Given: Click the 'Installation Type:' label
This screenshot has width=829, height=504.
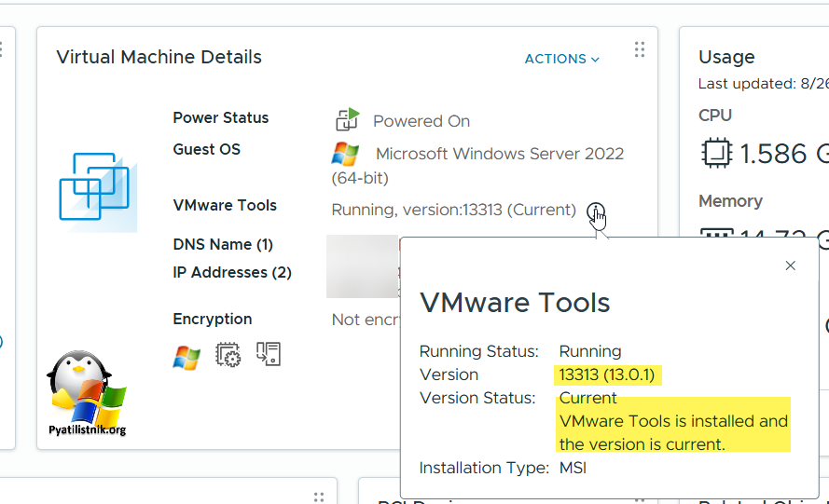Looking at the screenshot, I should (484, 468).
